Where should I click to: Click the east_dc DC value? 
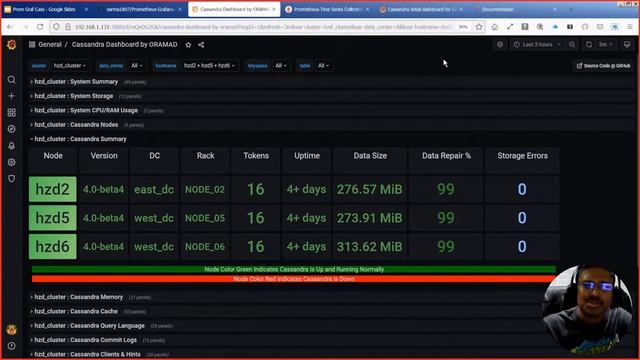click(154, 190)
